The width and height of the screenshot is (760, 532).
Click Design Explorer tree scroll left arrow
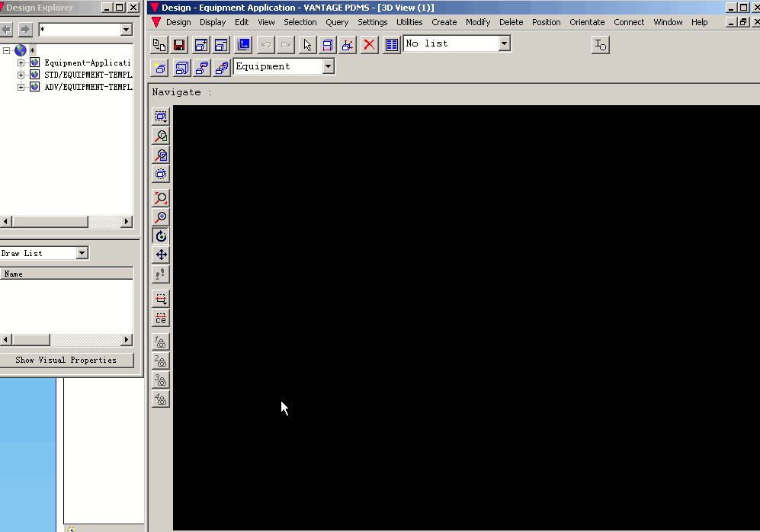6,222
